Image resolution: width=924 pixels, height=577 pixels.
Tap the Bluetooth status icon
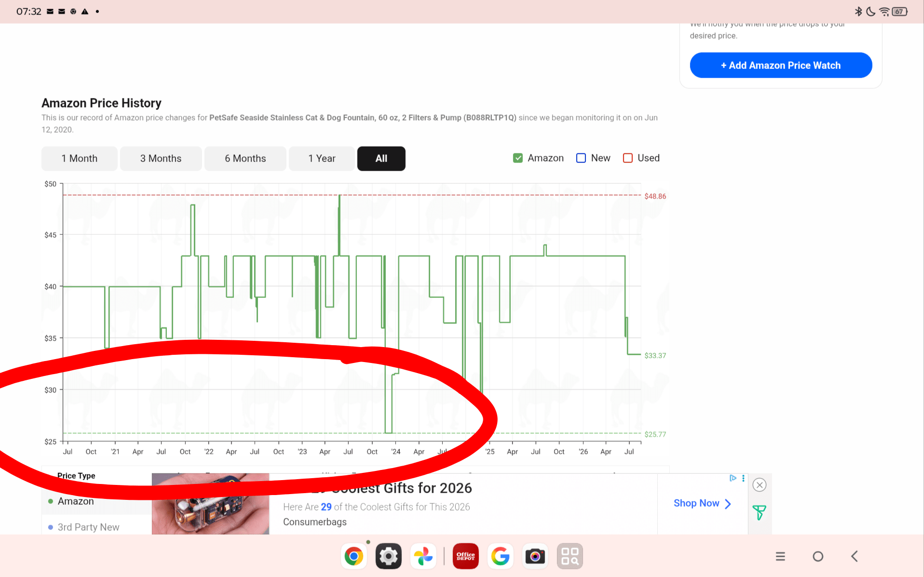point(858,12)
